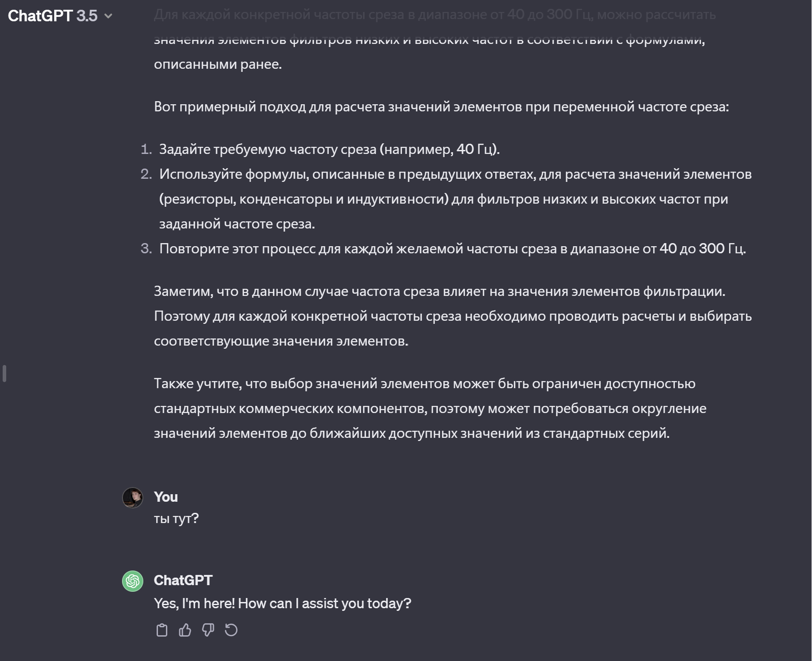Toggle the sidebar handle on left edge
The width and height of the screenshot is (812, 661).
4,374
